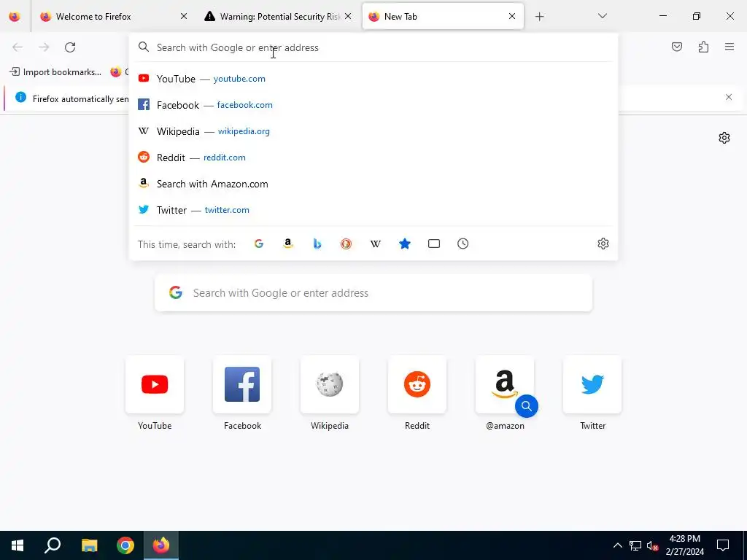
Task: Choose the YouTube youtube.com suggestion
Action: tap(373, 79)
